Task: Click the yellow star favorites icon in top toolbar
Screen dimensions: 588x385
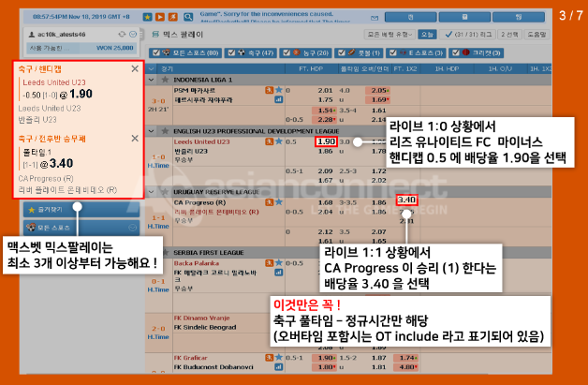Action: (x=147, y=17)
